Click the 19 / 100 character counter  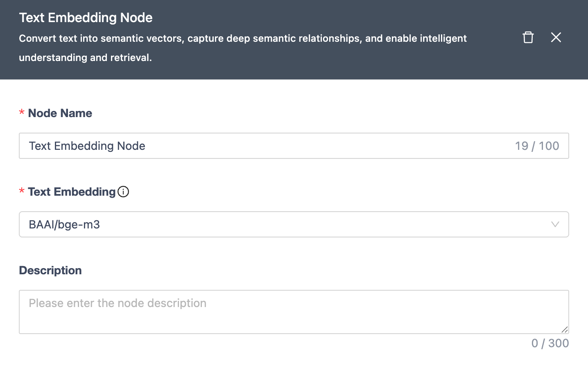tap(537, 146)
